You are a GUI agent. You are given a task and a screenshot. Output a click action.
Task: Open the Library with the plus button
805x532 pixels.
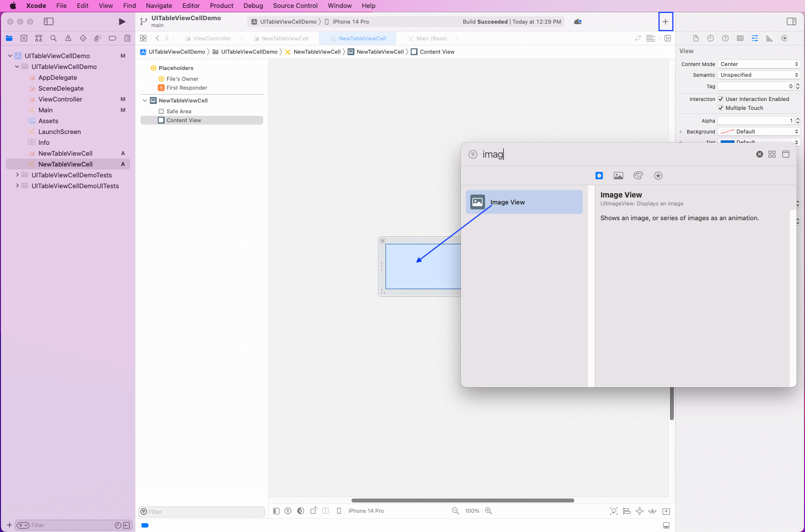(665, 22)
